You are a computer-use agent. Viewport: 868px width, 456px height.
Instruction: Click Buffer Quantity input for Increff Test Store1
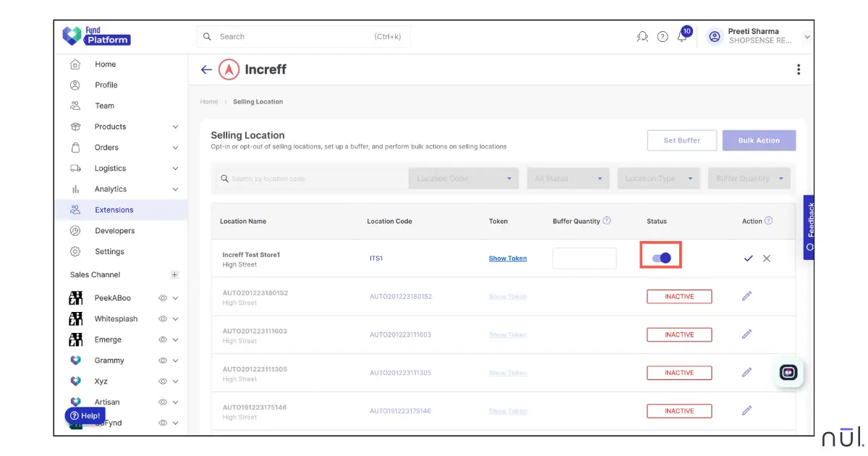(x=584, y=258)
